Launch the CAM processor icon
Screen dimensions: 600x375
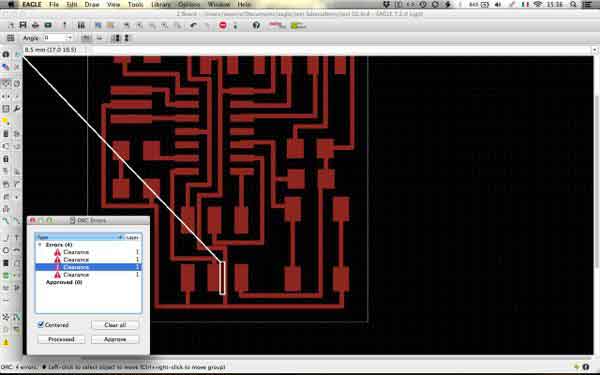point(48,25)
